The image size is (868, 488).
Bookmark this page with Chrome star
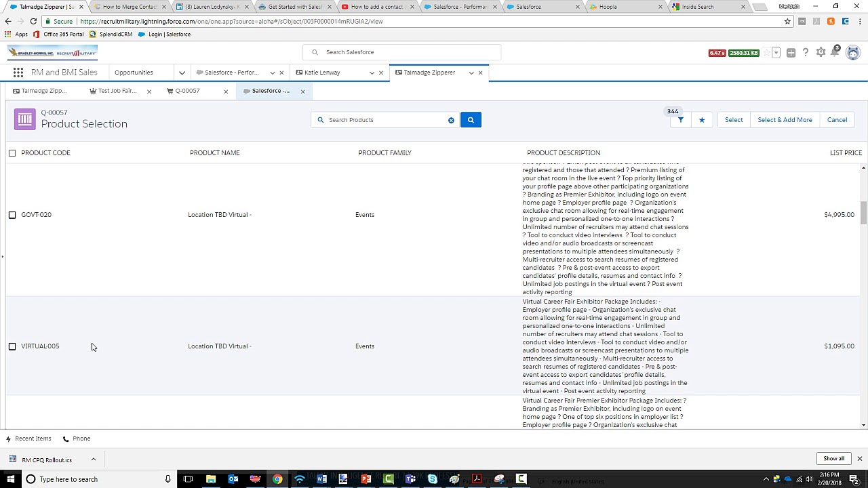pos(787,21)
